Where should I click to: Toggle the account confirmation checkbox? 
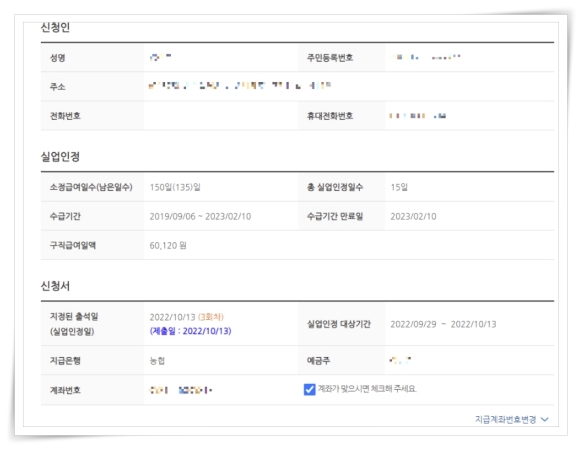[x=309, y=389]
